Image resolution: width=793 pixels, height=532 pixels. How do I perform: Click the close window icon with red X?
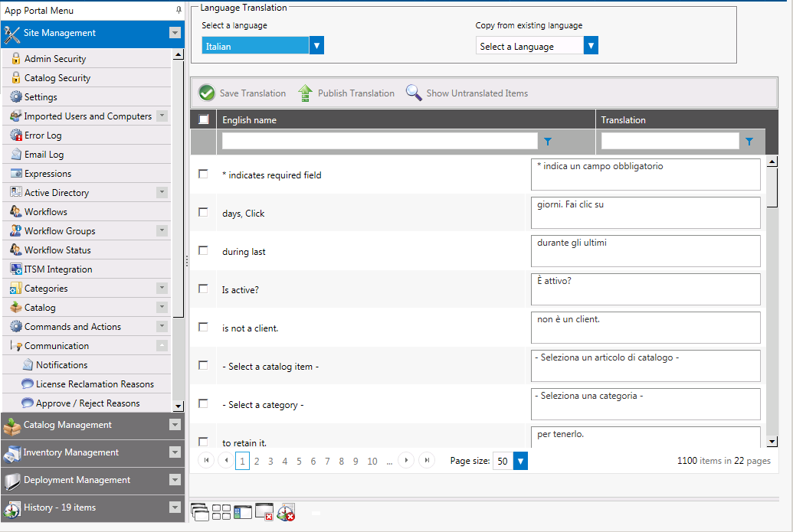pos(264,512)
